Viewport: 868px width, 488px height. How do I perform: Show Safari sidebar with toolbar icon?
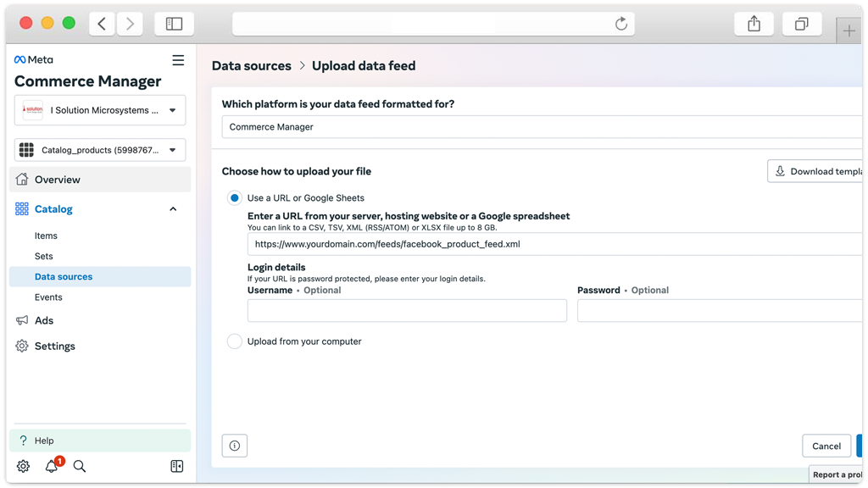(x=174, y=24)
